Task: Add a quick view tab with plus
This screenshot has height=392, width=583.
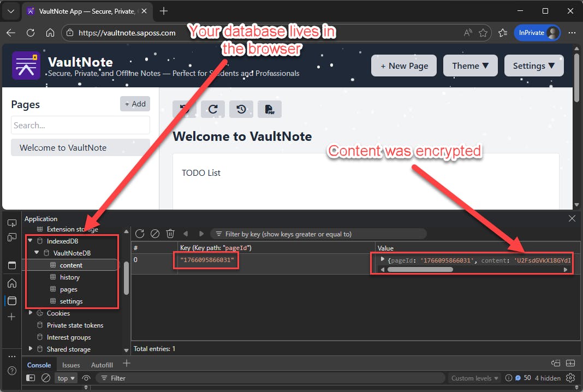Action: [127, 364]
